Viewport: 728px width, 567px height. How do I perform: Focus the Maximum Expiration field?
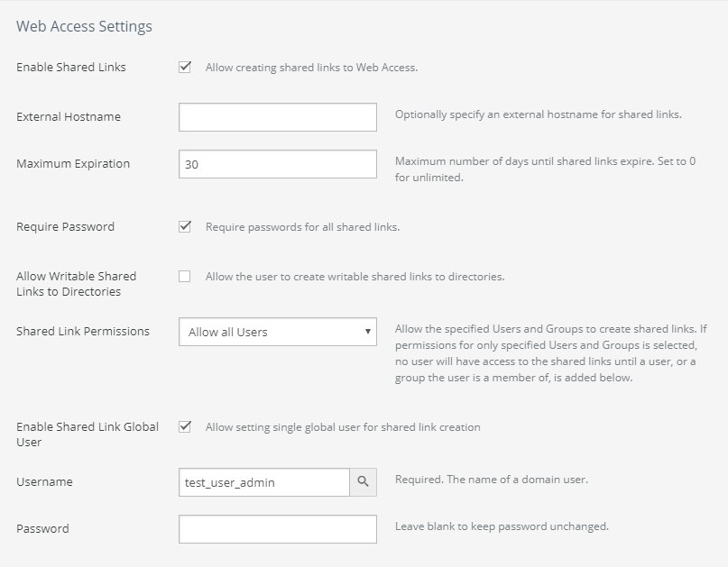pos(278,164)
